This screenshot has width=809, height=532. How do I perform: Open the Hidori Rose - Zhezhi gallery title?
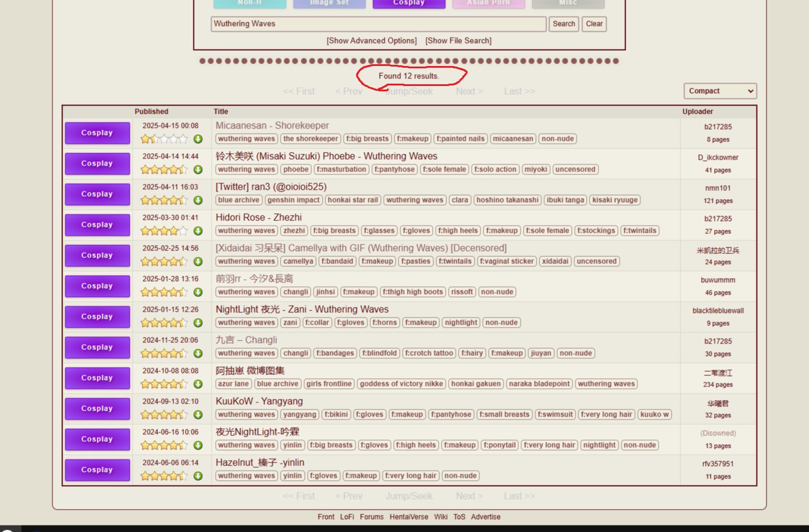click(259, 217)
